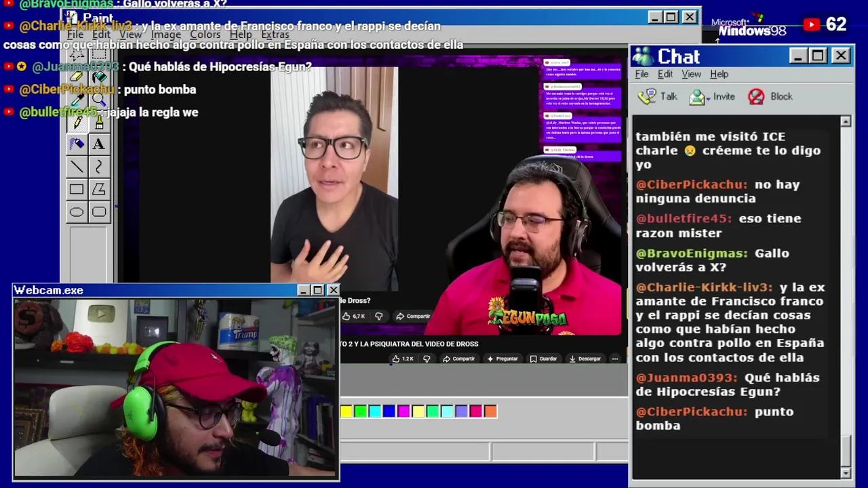Click @Juanma0393's Hipocresías message in Chat
The width and height of the screenshot is (868, 488).
click(x=728, y=384)
